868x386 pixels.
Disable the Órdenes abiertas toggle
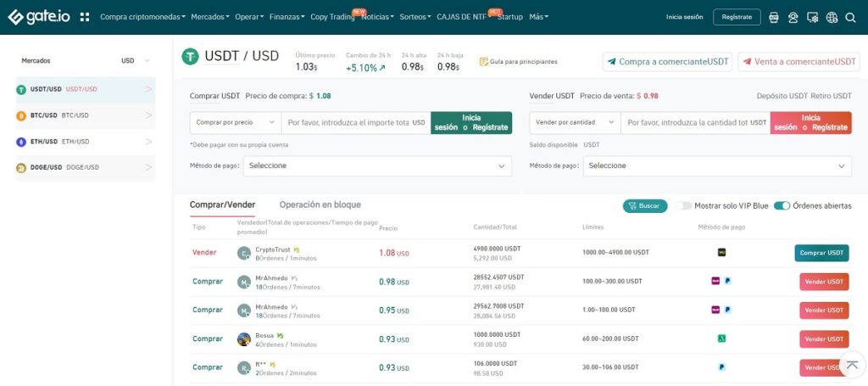[x=782, y=206]
